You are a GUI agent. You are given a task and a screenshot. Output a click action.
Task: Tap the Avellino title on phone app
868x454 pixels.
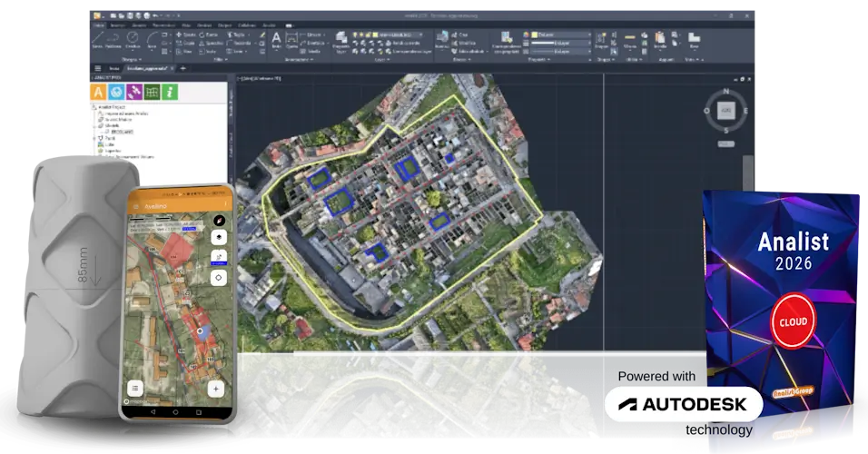[155, 206]
